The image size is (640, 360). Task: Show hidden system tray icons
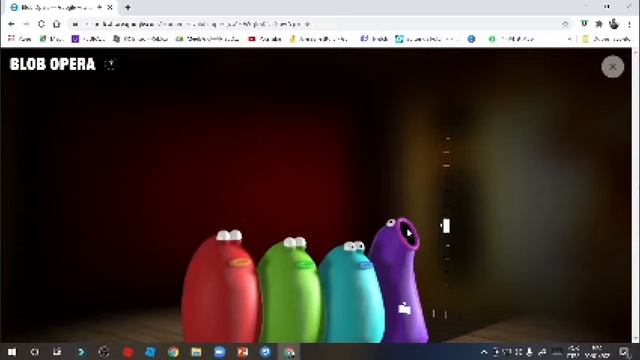(x=484, y=352)
